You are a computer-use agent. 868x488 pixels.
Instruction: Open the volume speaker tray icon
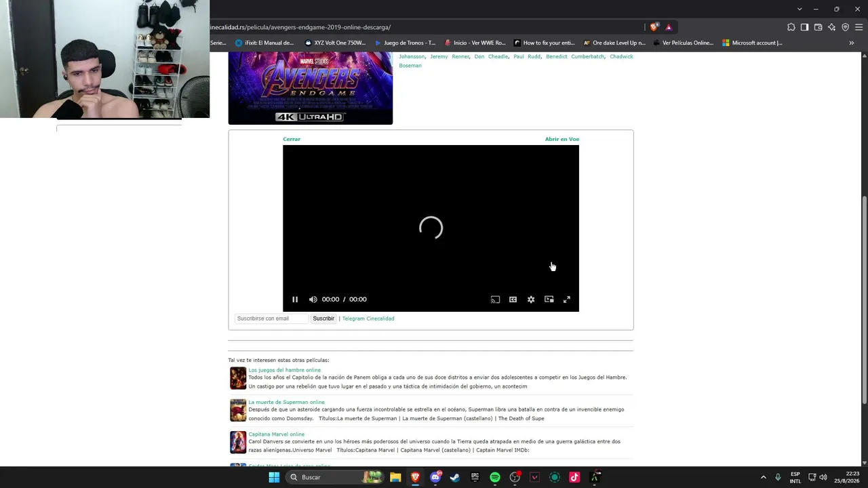click(823, 477)
